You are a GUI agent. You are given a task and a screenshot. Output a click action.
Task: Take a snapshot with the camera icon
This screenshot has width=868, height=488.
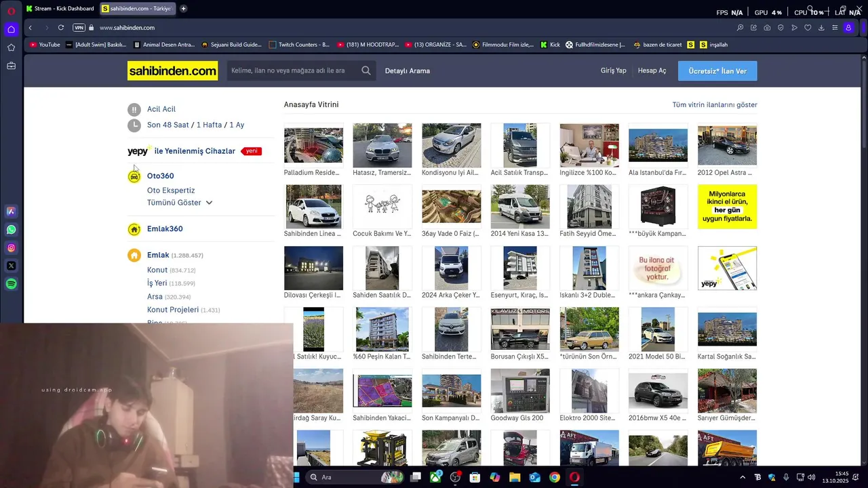point(767,28)
